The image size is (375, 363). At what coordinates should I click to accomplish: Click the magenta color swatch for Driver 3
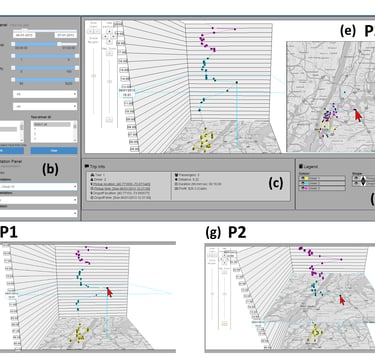306,188
